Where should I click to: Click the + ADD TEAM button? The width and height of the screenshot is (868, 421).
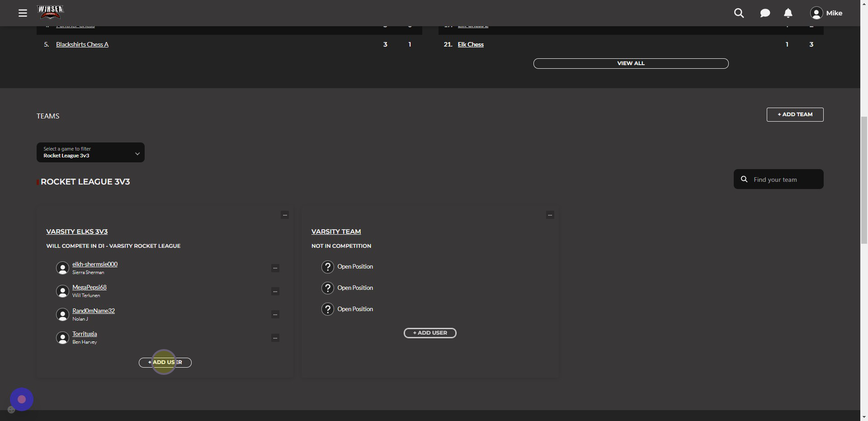point(795,114)
